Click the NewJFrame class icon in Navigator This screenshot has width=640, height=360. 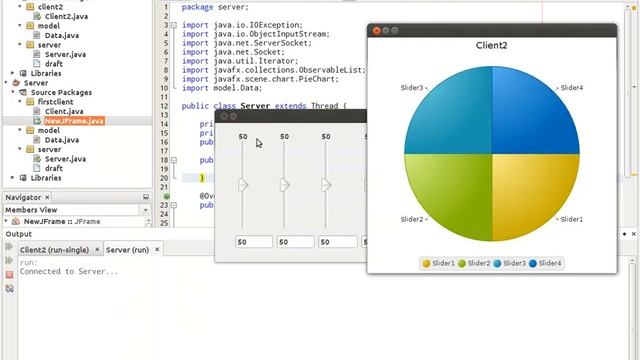16,222
